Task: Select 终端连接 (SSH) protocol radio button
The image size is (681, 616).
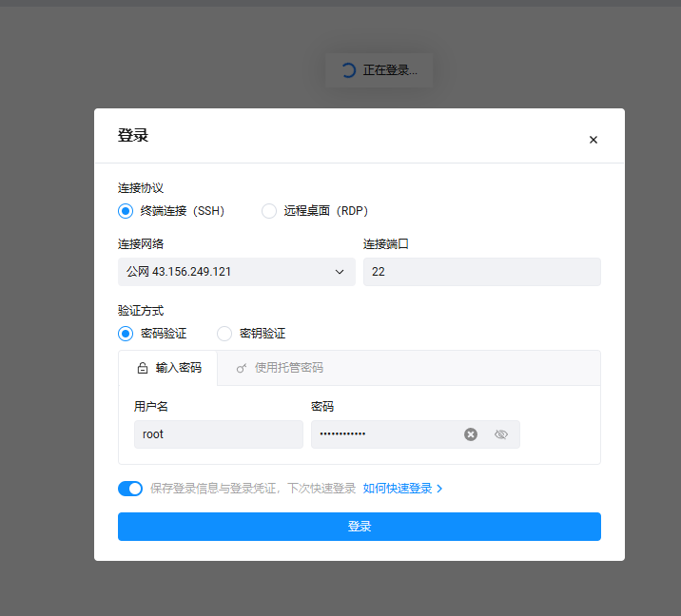Action: [x=126, y=211]
